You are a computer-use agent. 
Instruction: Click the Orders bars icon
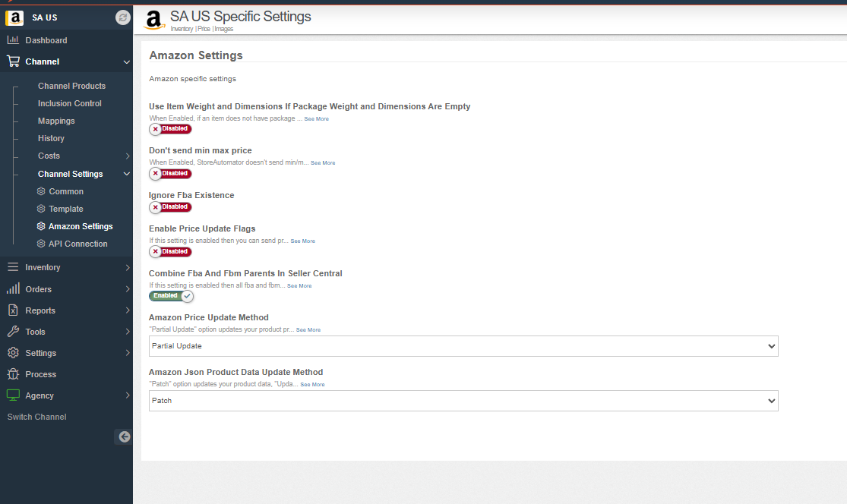coord(13,288)
